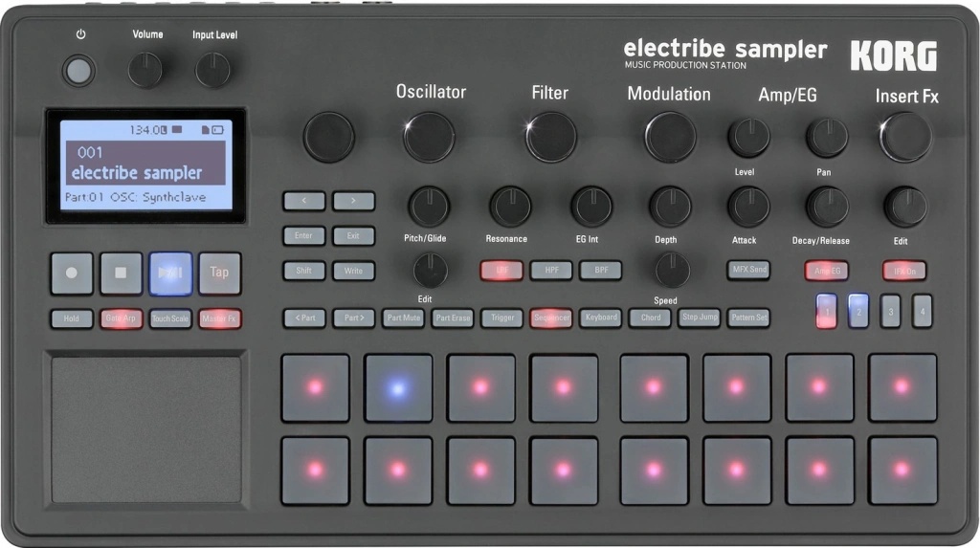Grab the Volume knob
Screen dimensions: 980x548
(145, 70)
